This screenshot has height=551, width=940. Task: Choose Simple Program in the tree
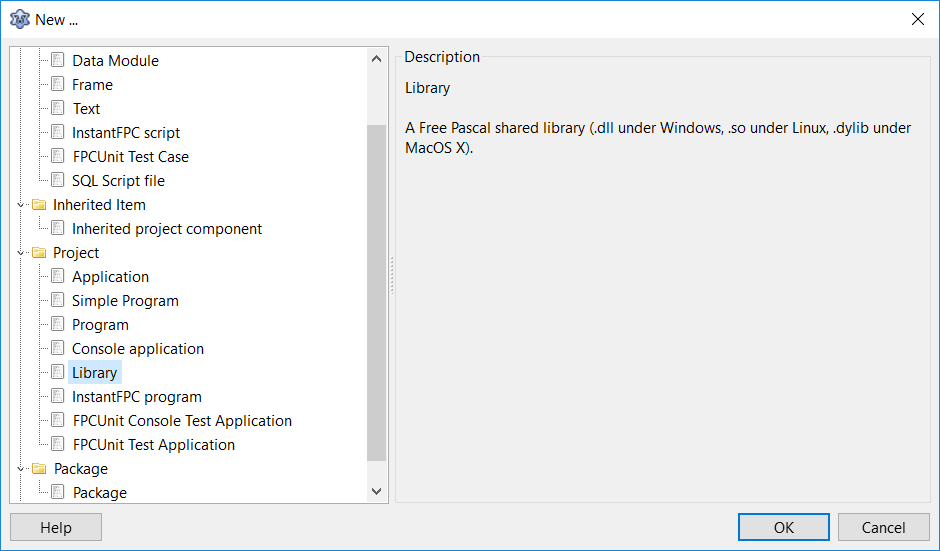point(125,301)
